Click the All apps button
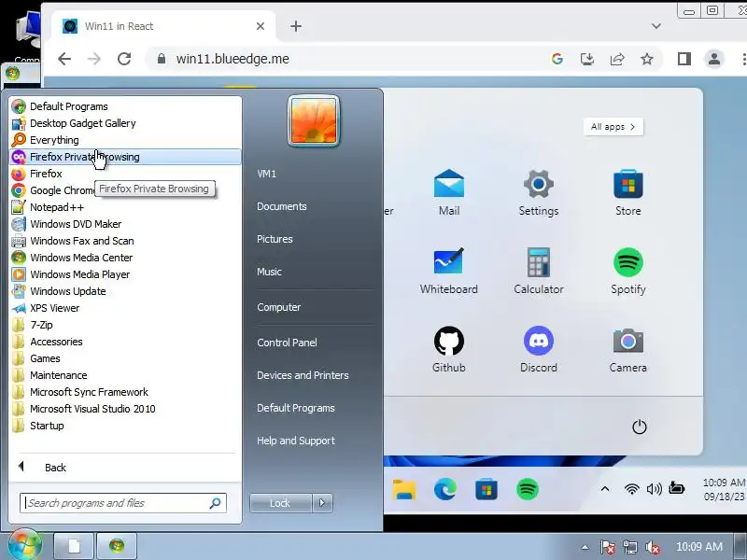The image size is (747, 560). [613, 127]
